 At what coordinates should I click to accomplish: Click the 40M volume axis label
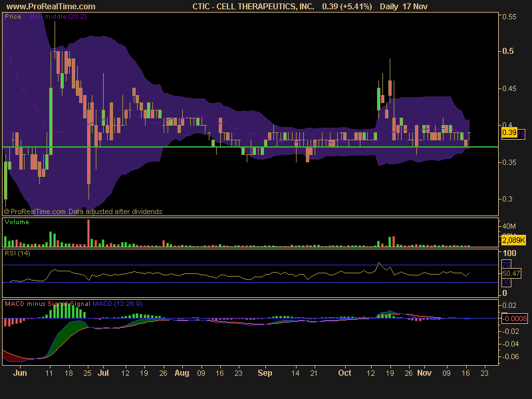(509, 226)
